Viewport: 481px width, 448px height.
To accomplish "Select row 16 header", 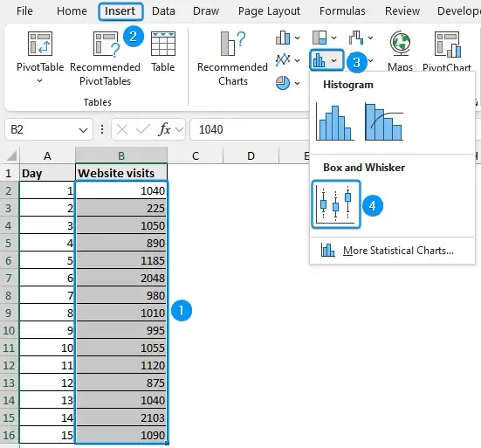I will (x=9, y=435).
